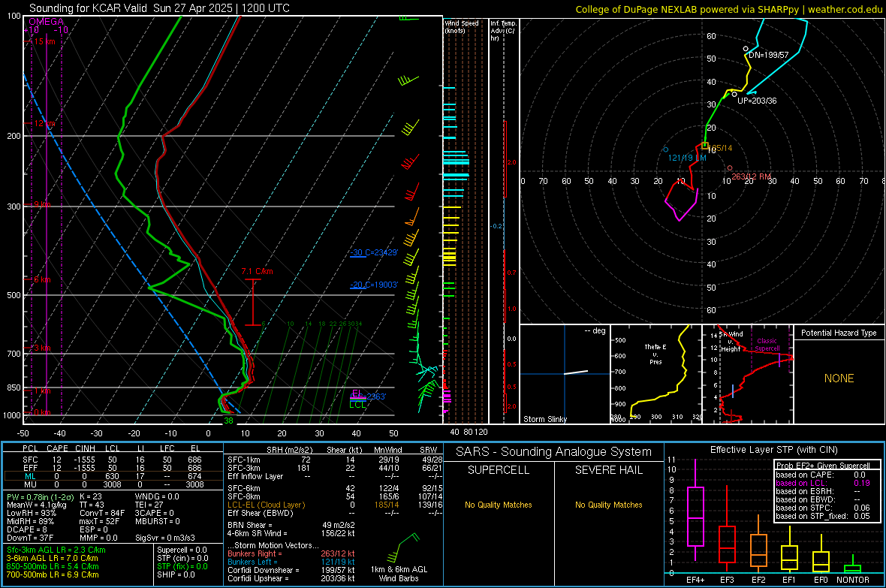This screenshot has height=588, width=886.
Task: Click the 121/19 LM storm motion label
Action: pos(687,158)
